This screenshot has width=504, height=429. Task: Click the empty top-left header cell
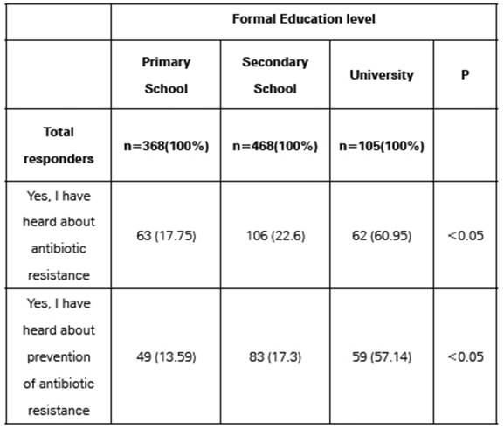tap(59, 22)
